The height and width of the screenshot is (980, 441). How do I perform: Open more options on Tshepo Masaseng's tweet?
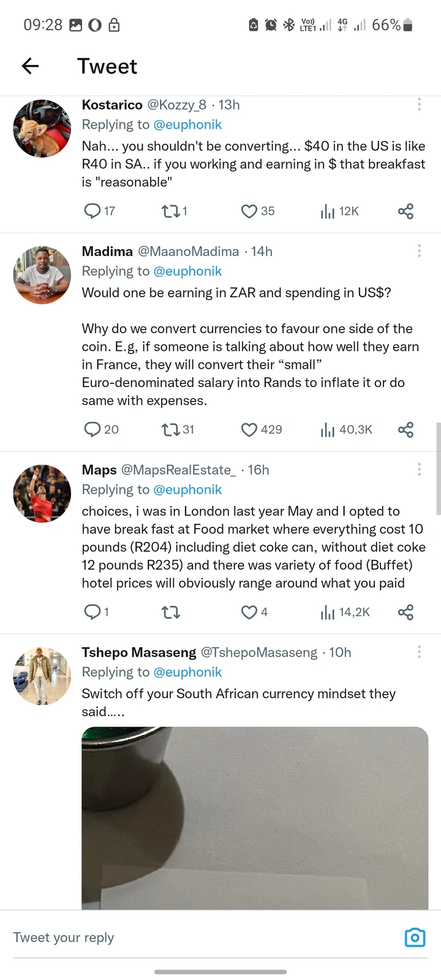coord(419,652)
